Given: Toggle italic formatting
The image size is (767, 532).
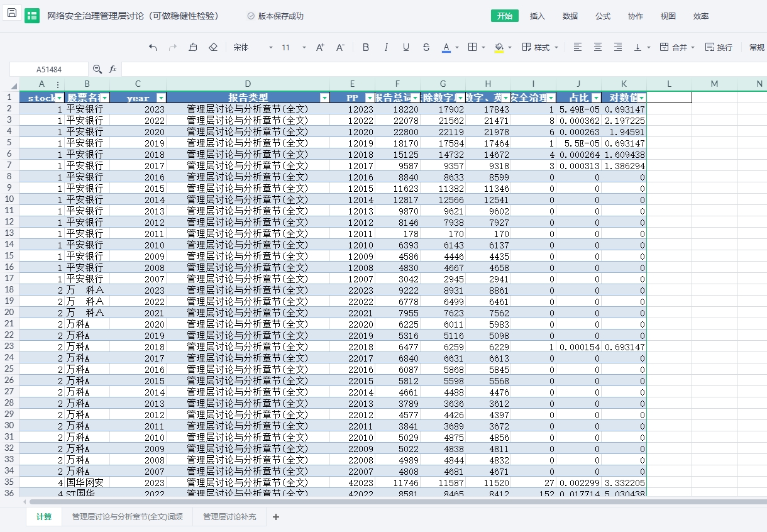Looking at the screenshot, I should click(x=386, y=47).
